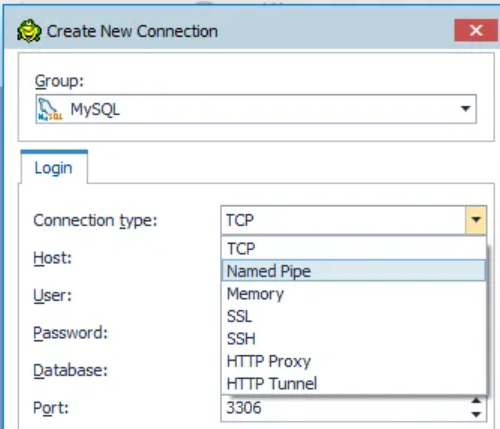Open the Group dropdown arrow
Screen dimensions: 500x429
click(x=465, y=109)
